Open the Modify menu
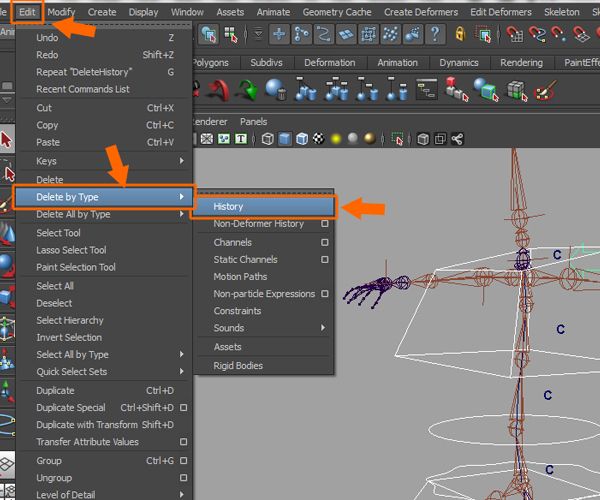The height and width of the screenshot is (500, 600). [61, 12]
